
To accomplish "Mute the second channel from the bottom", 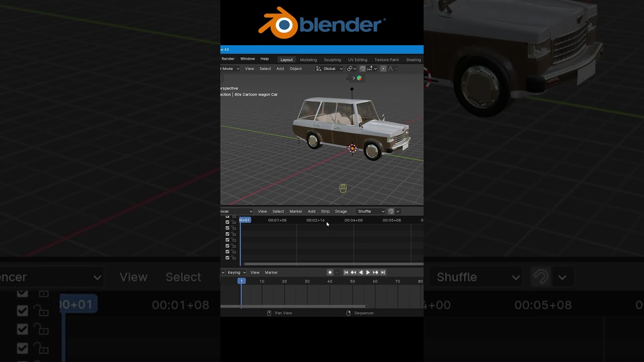I will click(227, 252).
